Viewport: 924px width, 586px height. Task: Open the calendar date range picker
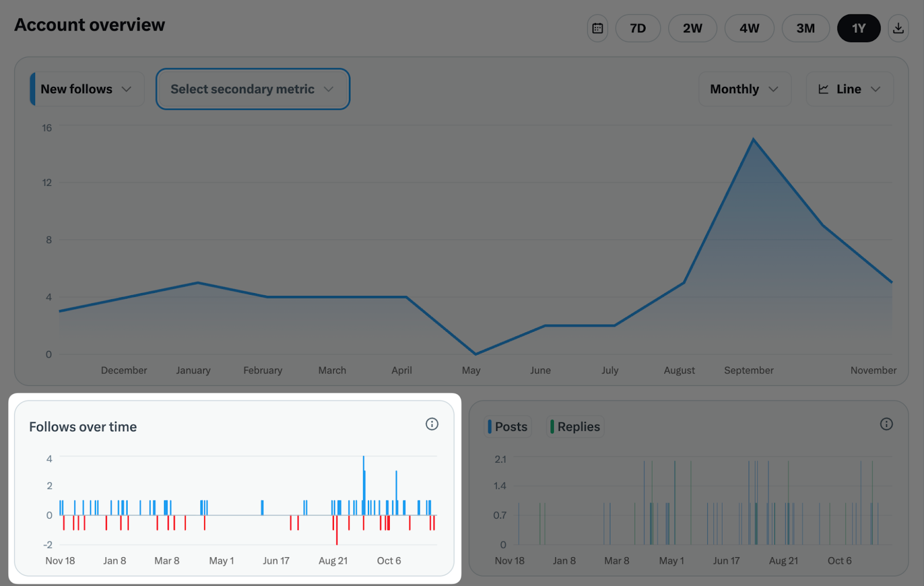[597, 28]
